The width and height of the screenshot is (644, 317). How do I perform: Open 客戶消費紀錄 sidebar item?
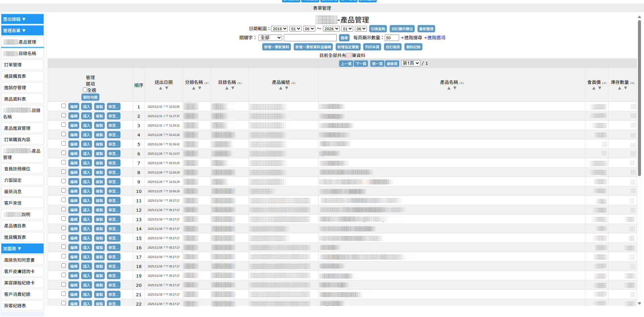[x=22, y=294]
